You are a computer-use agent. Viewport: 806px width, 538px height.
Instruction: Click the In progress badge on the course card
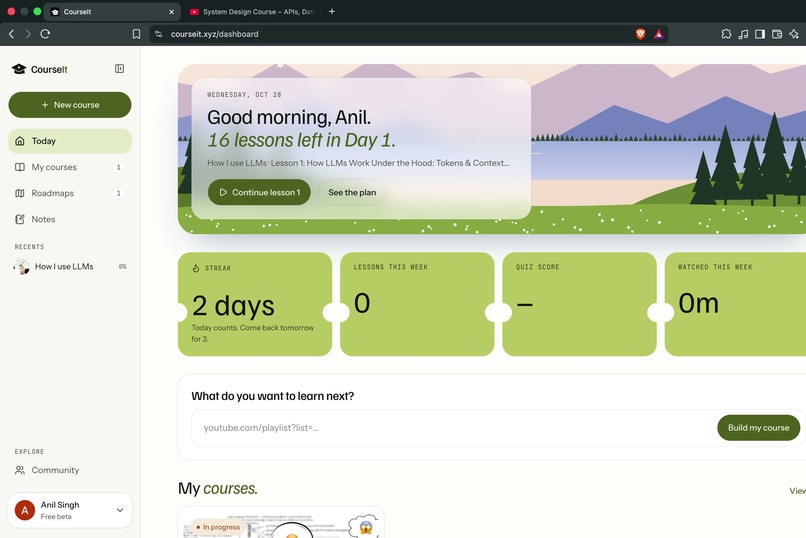tap(218, 527)
